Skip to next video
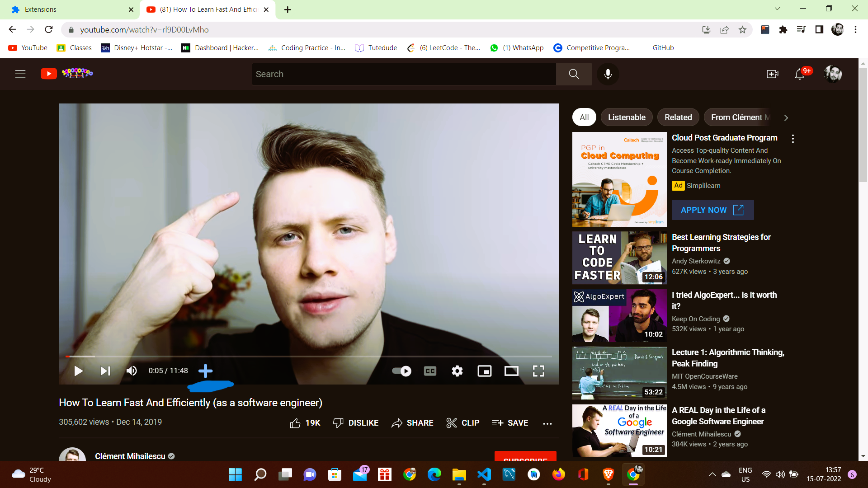The width and height of the screenshot is (868, 488). coord(105,371)
